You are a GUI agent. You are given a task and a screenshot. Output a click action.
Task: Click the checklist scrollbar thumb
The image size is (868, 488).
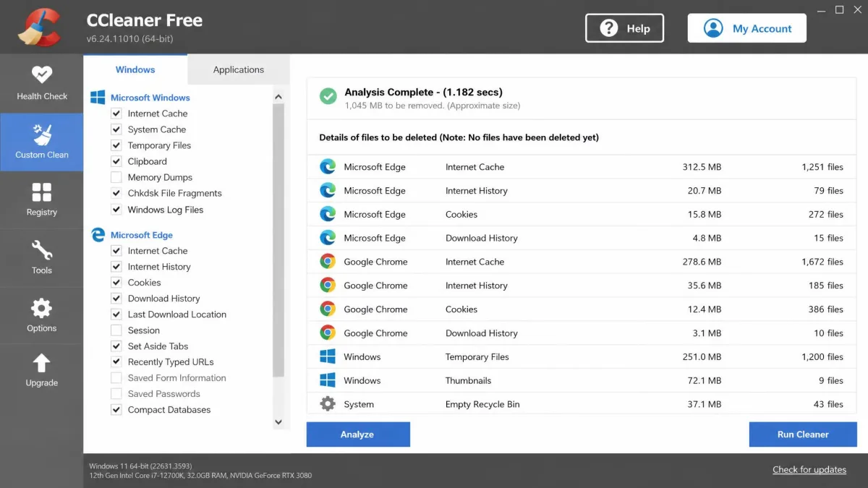[278, 241]
